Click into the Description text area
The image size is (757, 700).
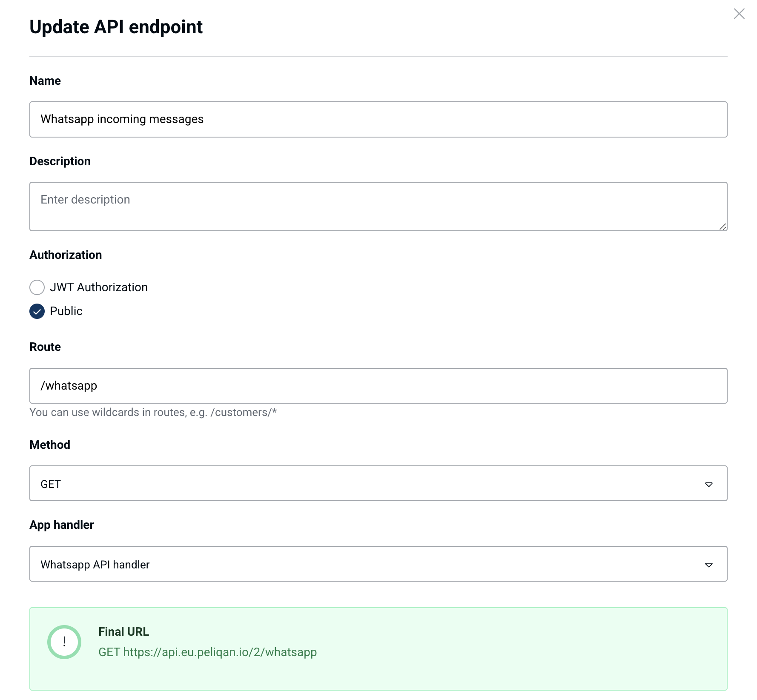point(378,207)
